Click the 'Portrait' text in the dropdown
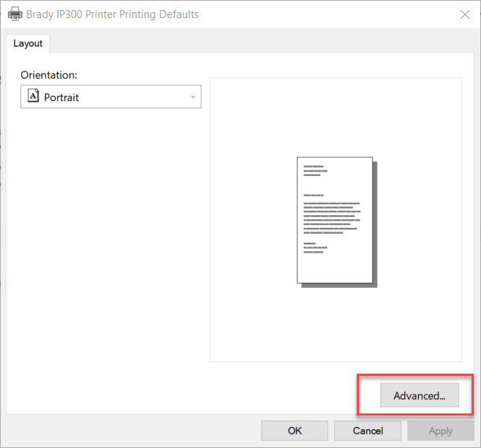The height and width of the screenshot is (448, 481). coord(61,97)
